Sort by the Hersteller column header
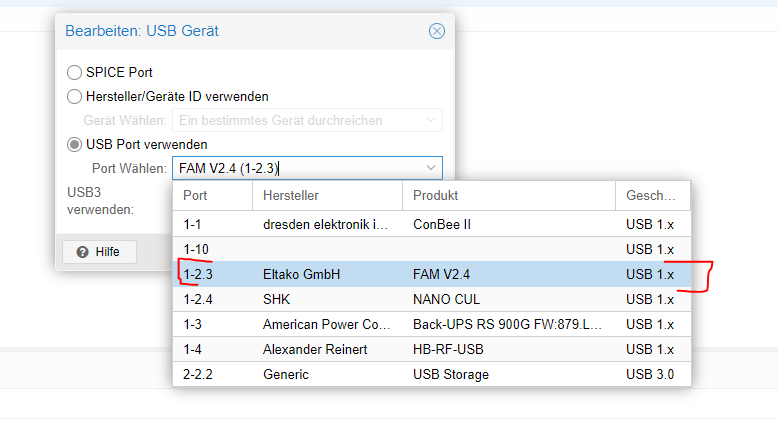This screenshot has width=778, height=437. click(326, 196)
